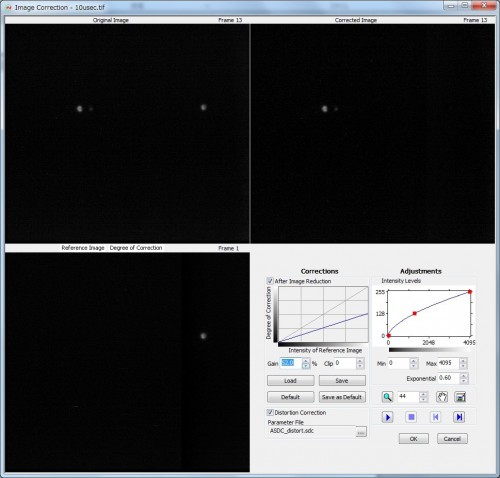Start frame playback with the play button
500x478 pixels.
[x=388, y=417]
